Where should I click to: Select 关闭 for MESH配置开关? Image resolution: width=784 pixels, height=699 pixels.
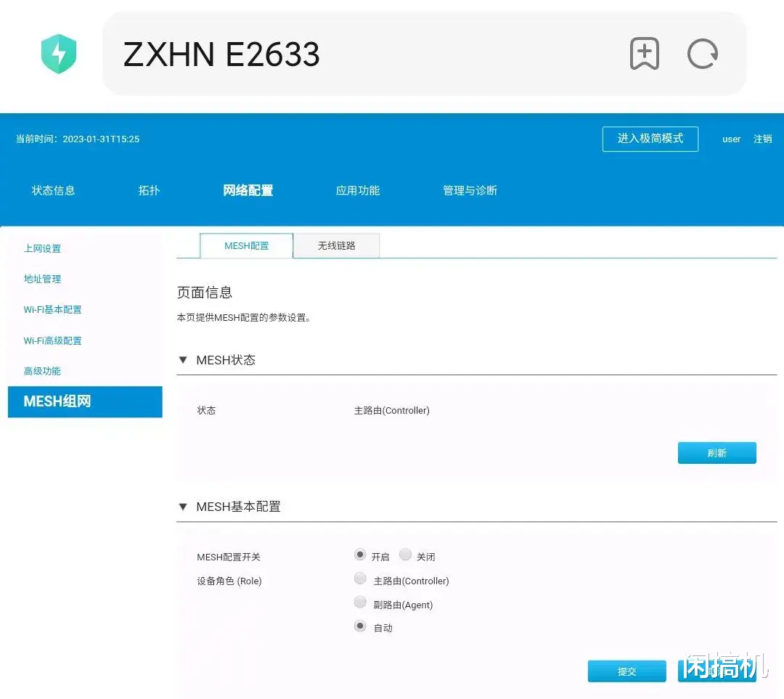click(x=406, y=555)
